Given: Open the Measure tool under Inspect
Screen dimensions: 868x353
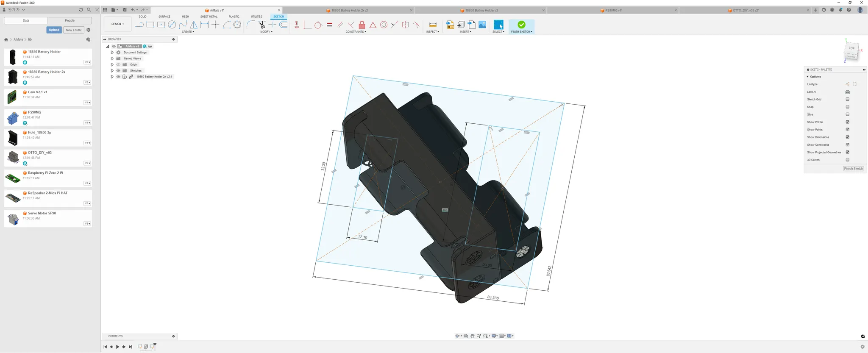Looking at the screenshot, I should pos(433,25).
